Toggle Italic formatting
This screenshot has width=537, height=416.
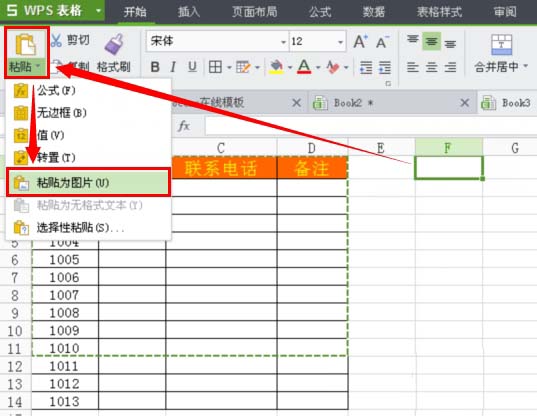pos(173,67)
